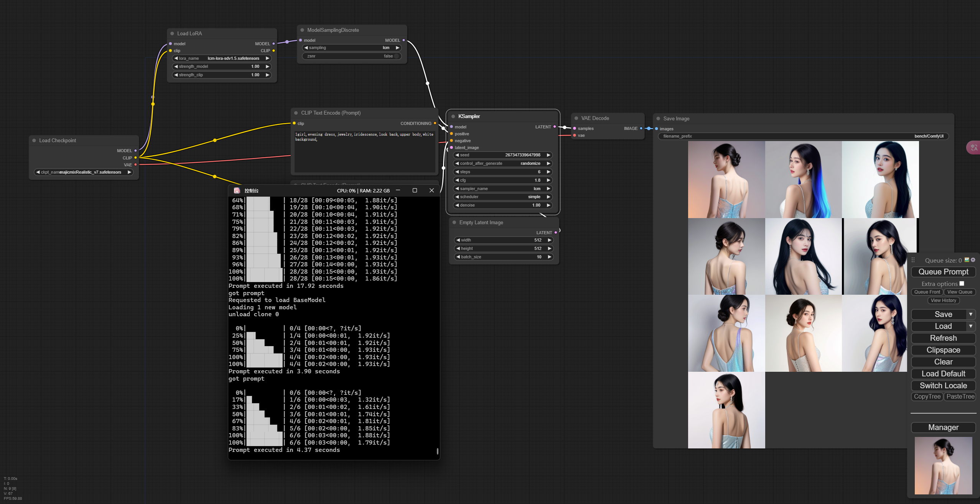Click console window app icon

(x=237, y=190)
